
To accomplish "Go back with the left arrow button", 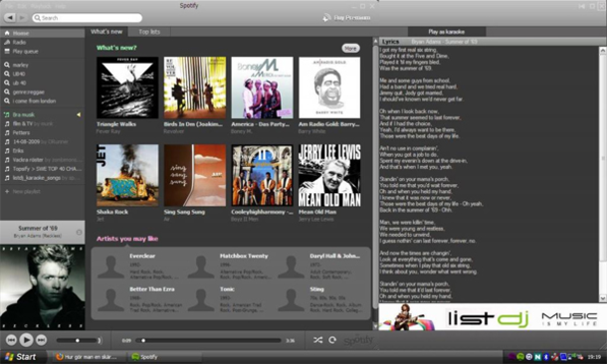I will pyautogui.click(x=10, y=18).
